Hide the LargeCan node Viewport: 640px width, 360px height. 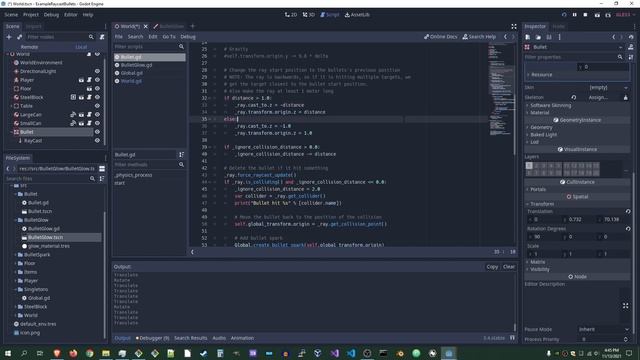click(x=97, y=115)
